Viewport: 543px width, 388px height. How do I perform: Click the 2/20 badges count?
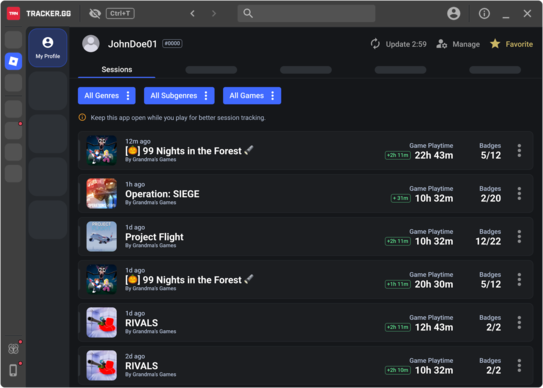(491, 199)
